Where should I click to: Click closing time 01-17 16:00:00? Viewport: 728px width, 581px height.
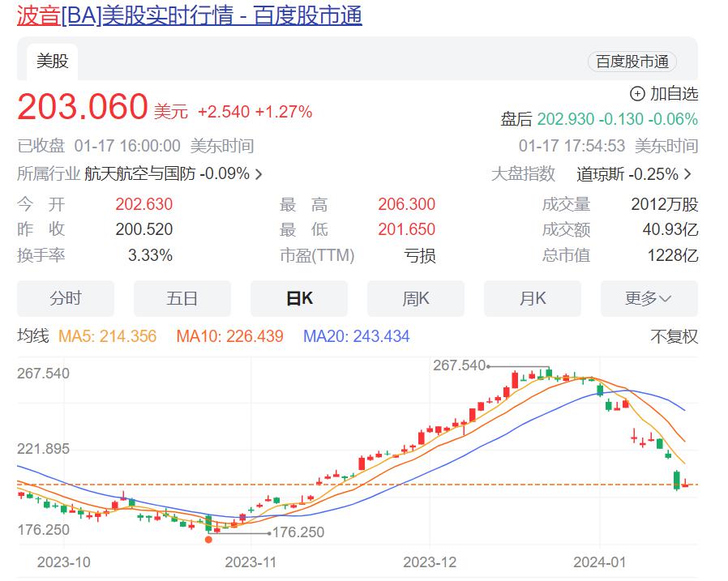pyautogui.click(x=127, y=146)
